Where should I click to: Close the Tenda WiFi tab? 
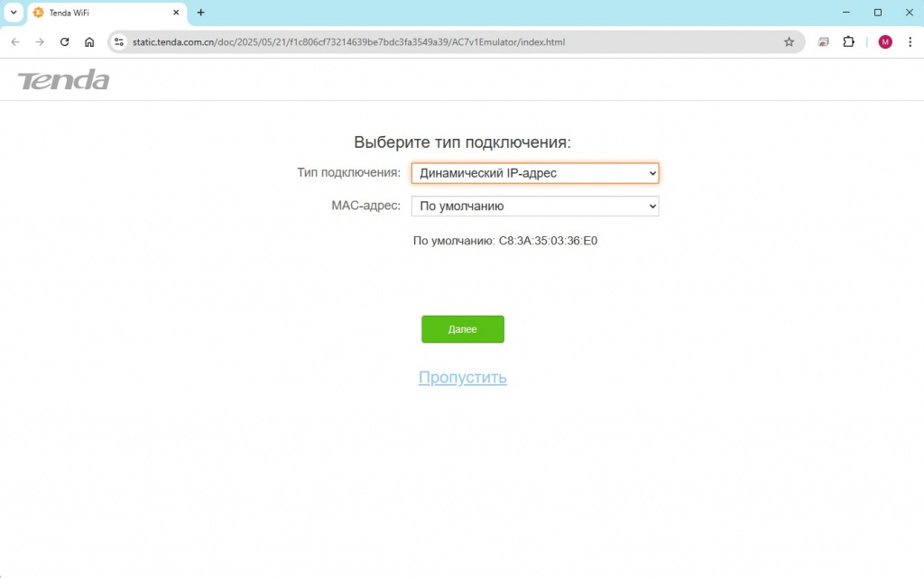pyautogui.click(x=176, y=13)
